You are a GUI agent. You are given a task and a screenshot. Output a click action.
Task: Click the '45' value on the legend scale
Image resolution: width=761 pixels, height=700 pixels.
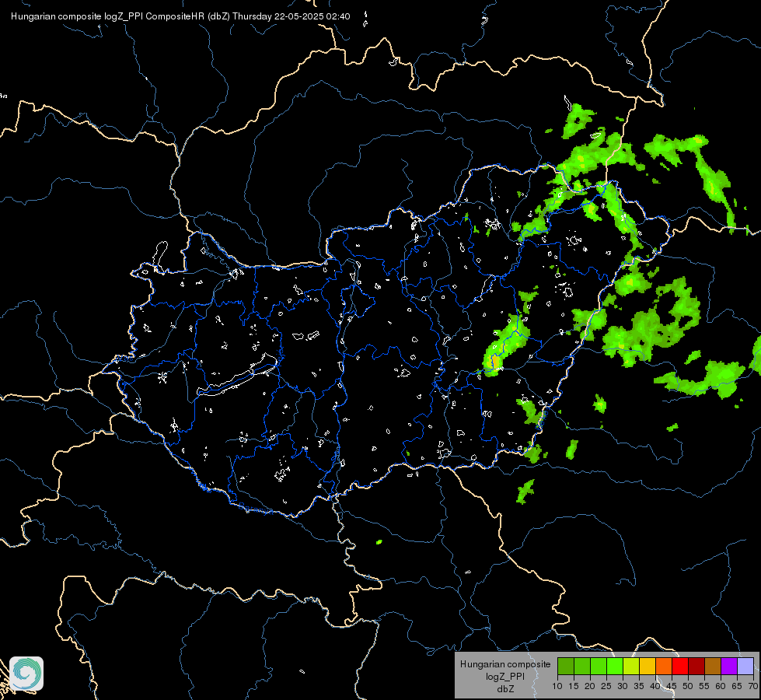coord(671,686)
